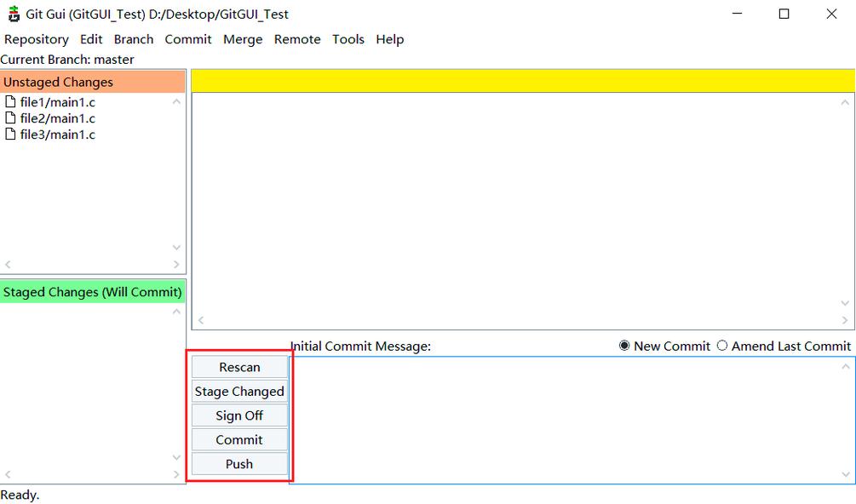Open the Commit menu in the menu bar

coord(188,39)
